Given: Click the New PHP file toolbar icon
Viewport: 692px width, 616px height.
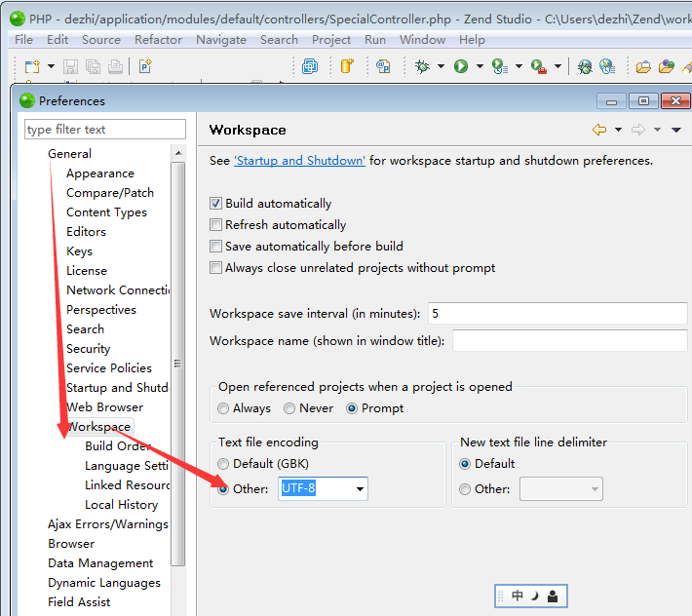Looking at the screenshot, I should click(145, 66).
